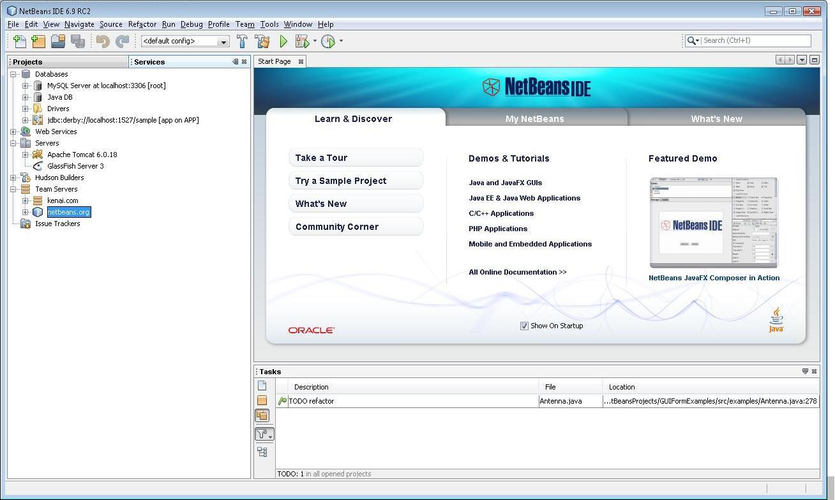
Task: Click the Hudson Builders icon
Action: [x=26, y=177]
